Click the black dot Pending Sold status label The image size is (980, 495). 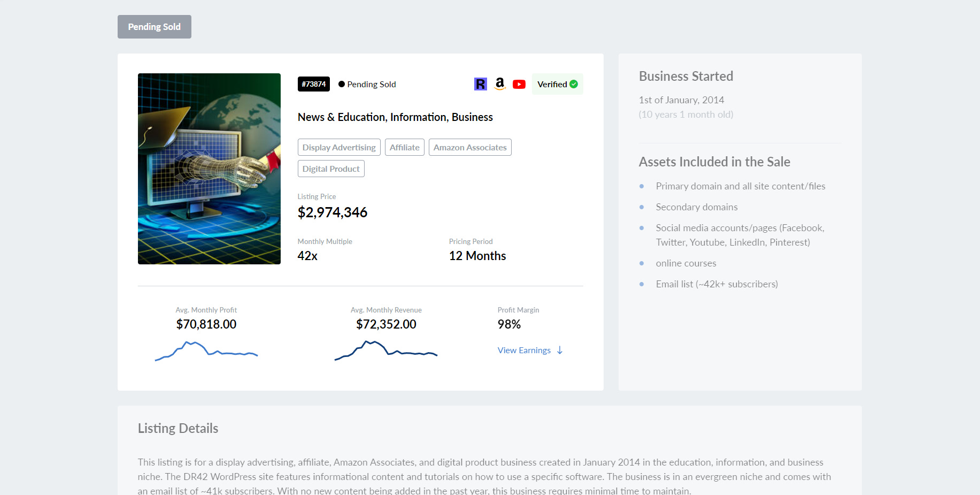(367, 84)
